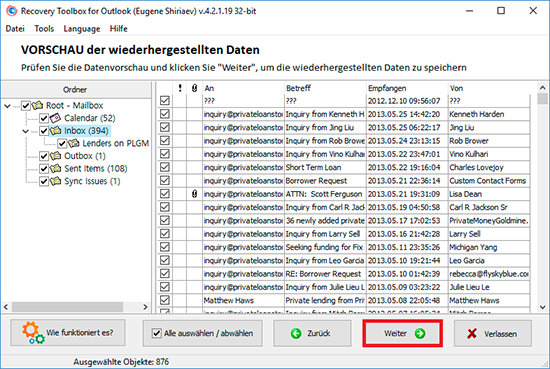Uncheck the Sent Items folder checkbox

tap(44, 169)
